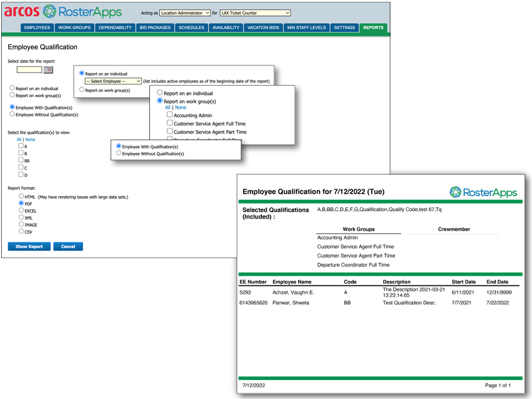Select the REPORTS tab
This screenshot has width=532, height=399.
[373, 28]
